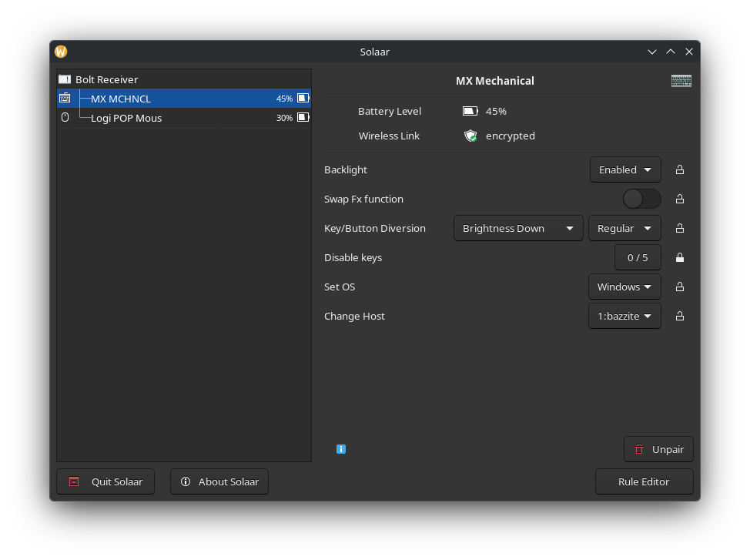The image size is (750, 560).
Task: Open the Brightness Down key dropdown
Action: pyautogui.click(x=517, y=228)
